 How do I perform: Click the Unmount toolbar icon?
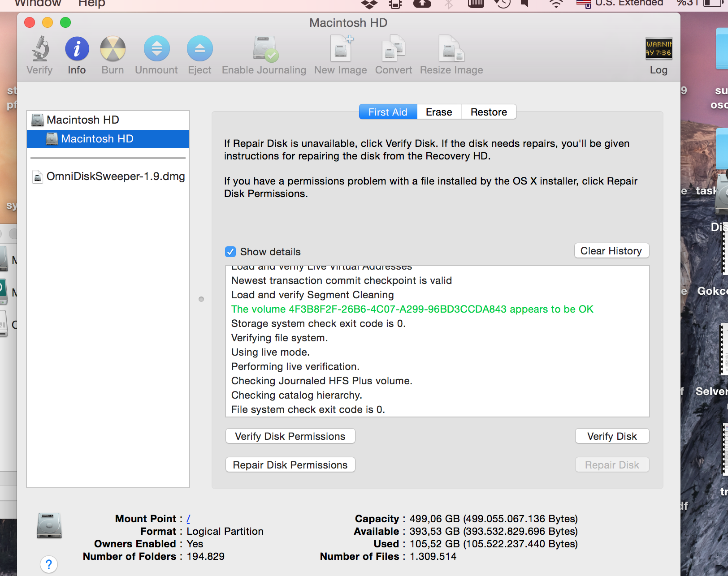[156, 49]
